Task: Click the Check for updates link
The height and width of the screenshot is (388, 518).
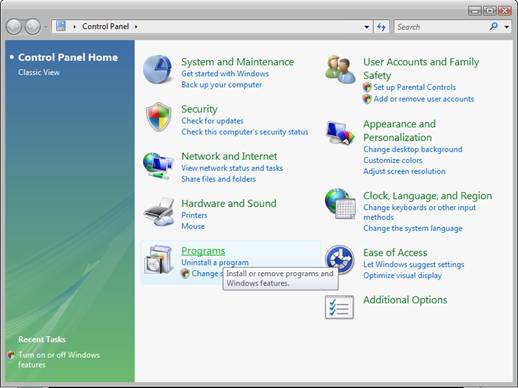Action: coord(212,121)
